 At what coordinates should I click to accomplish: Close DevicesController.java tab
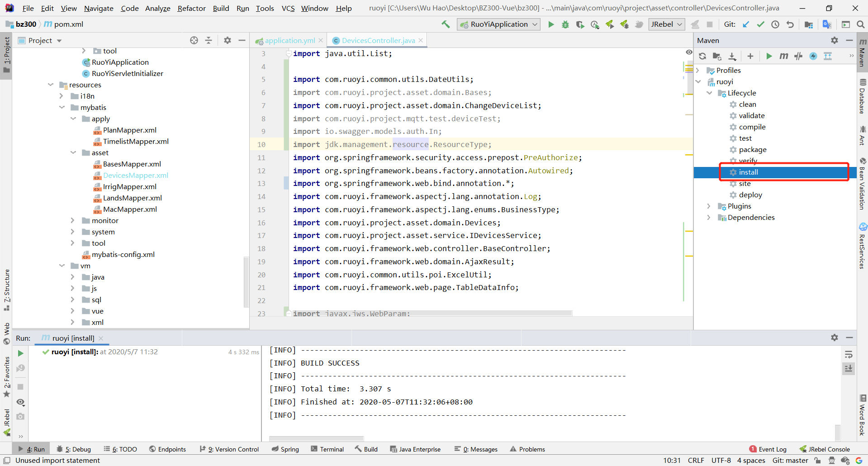pyautogui.click(x=421, y=40)
